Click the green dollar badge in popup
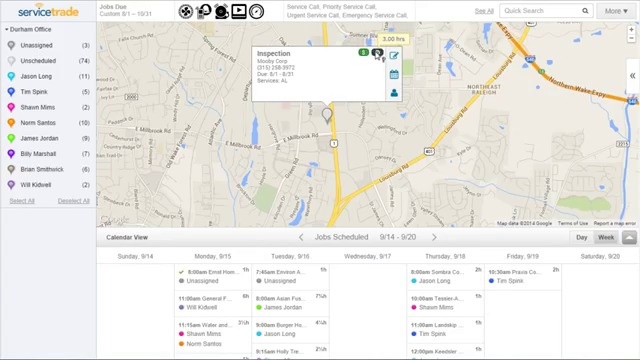640x360 pixels. point(363,52)
